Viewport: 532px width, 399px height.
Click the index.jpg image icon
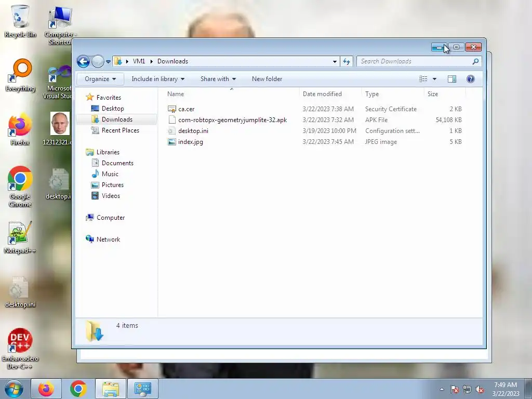172,142
